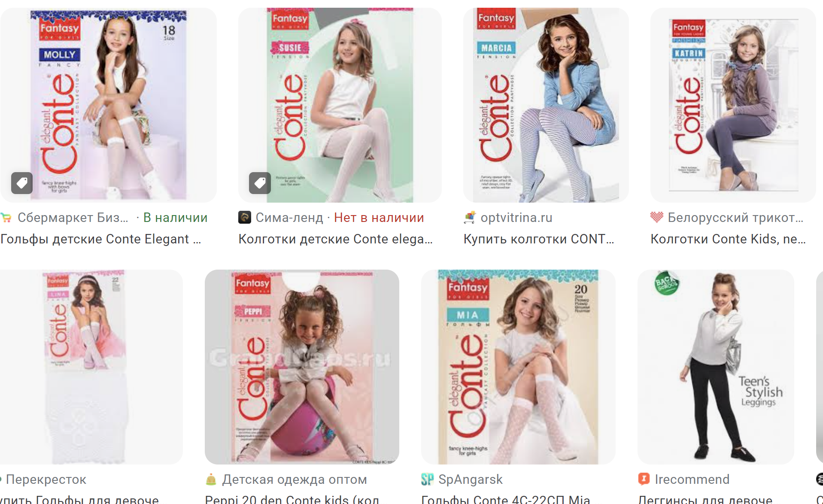823x504 pixels.
Task: Click the Белорусский трикотаж heart favicon
Action: tap(657, 217)
